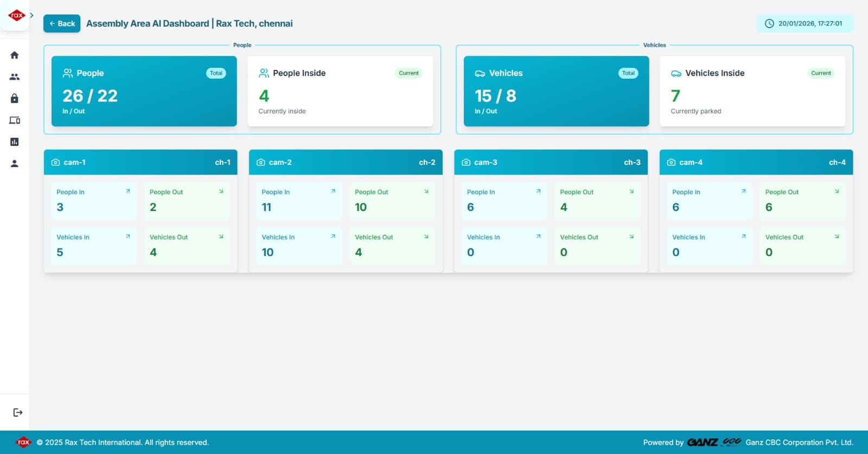The height and width of the screenshot is (454, 868).
Task: Select the Vehicles total In/Out card
Action: tap(556, 91)
